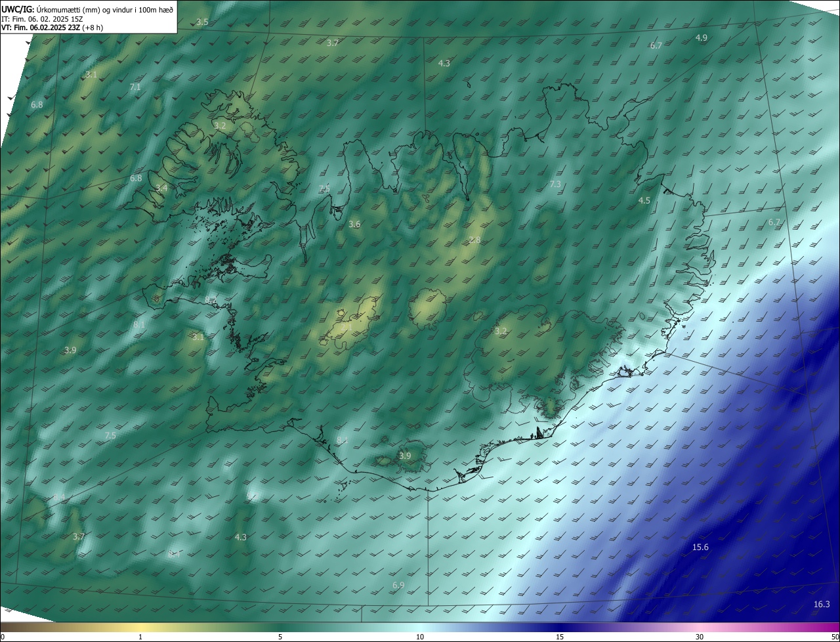840x642 pixels.
Task: Click the colorbar tick label 1
Action: [x=140, y=637]
